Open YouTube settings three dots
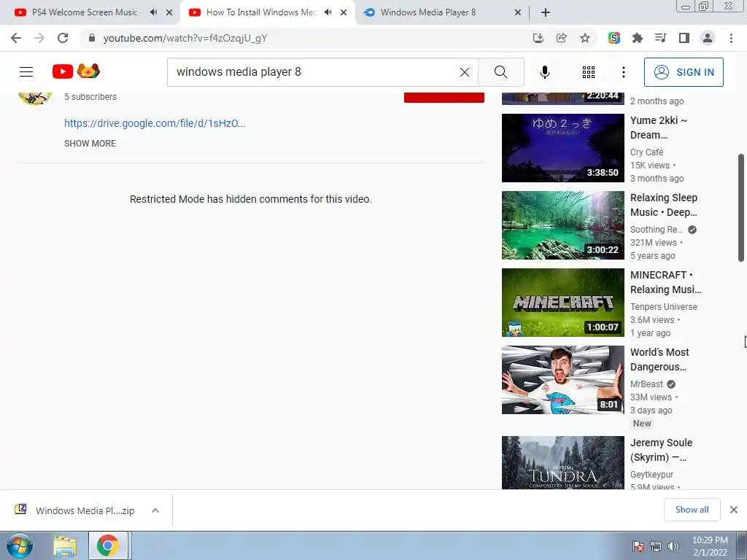 623,72
